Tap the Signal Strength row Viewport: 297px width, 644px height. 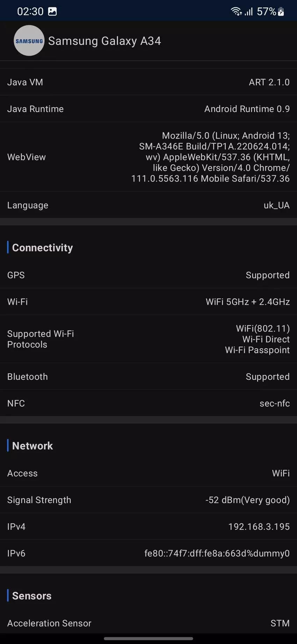(x=148, y=500)
